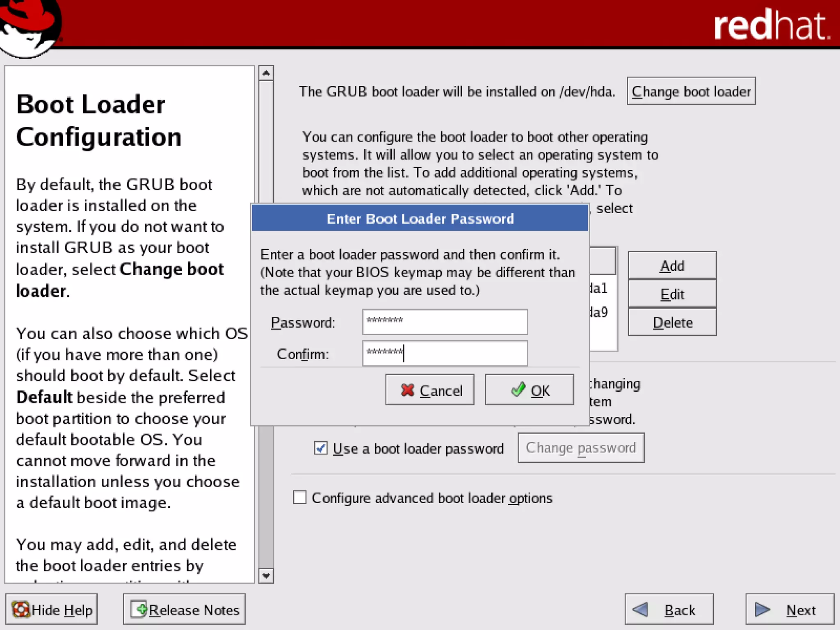Click the lifebuoy icon on Hide Help
This screenshot has width=840, height=630.
pos(21,609)
